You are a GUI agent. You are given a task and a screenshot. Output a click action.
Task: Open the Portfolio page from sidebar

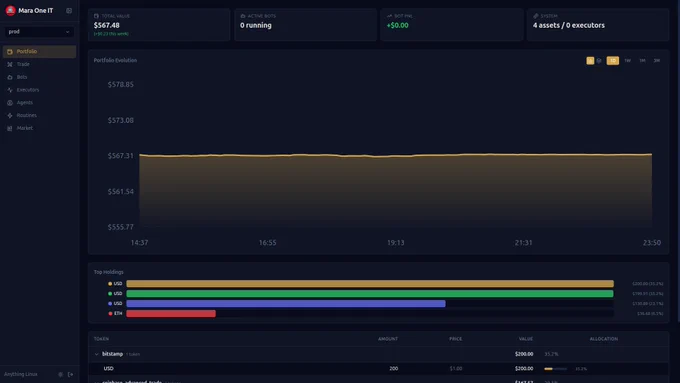(x=39, y=52)
